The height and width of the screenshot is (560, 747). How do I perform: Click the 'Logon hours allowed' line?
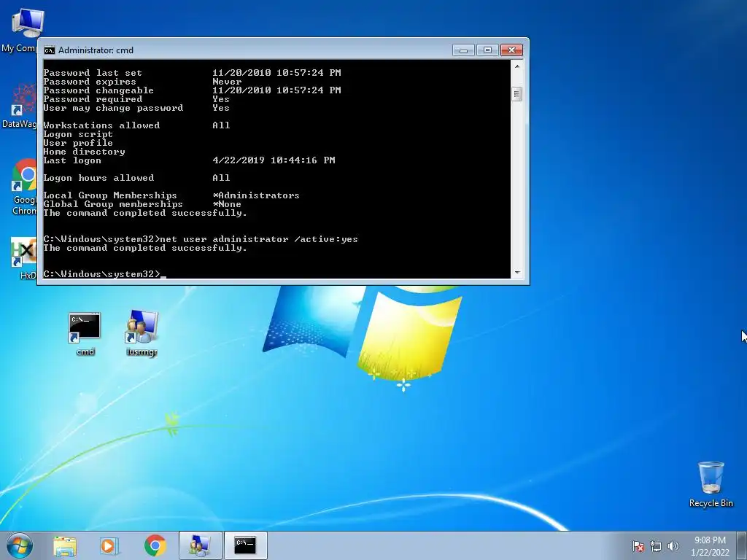[x=136, y=178]
